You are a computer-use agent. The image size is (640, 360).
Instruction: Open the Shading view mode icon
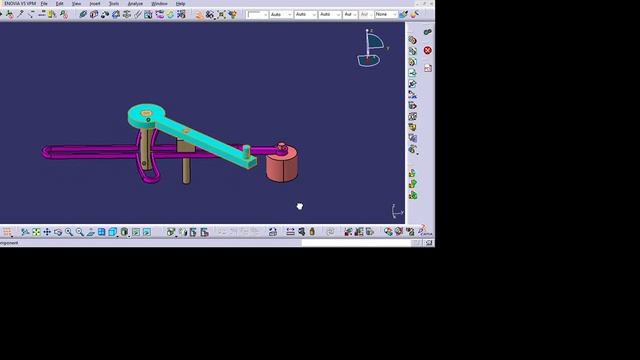pyautogui.click(x=124, y=232)
